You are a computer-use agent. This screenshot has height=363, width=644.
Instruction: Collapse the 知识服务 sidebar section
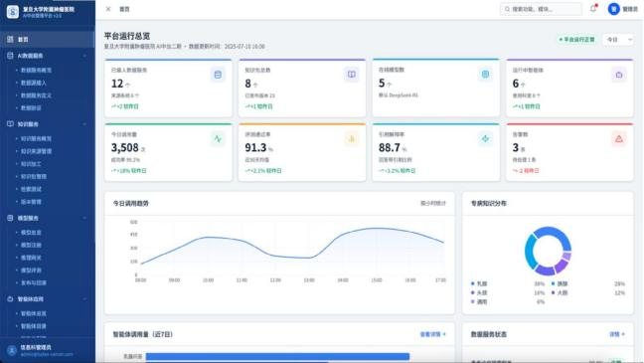(x=85, y=124)
